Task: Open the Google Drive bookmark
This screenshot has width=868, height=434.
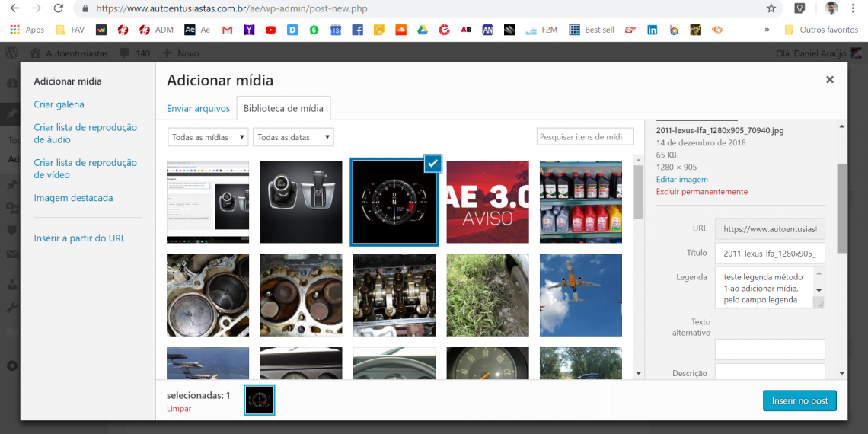Action: (x=423, y=30)
